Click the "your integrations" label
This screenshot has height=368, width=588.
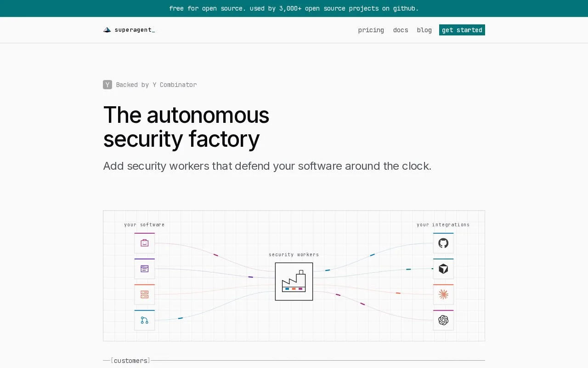(443, 224)
